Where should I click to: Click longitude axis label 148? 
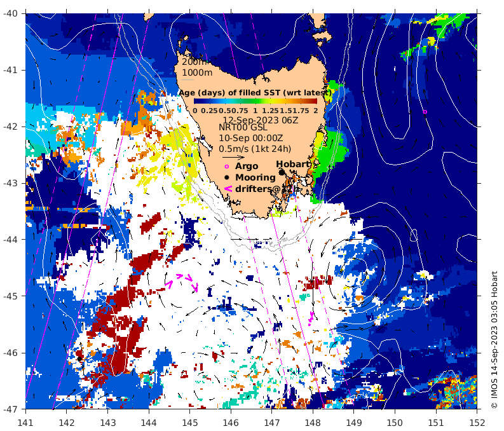click(313, 422)
